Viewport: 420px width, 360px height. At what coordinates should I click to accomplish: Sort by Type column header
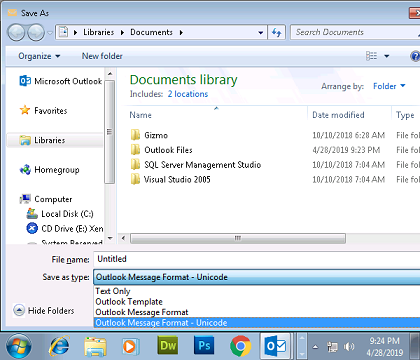[405, 115]
